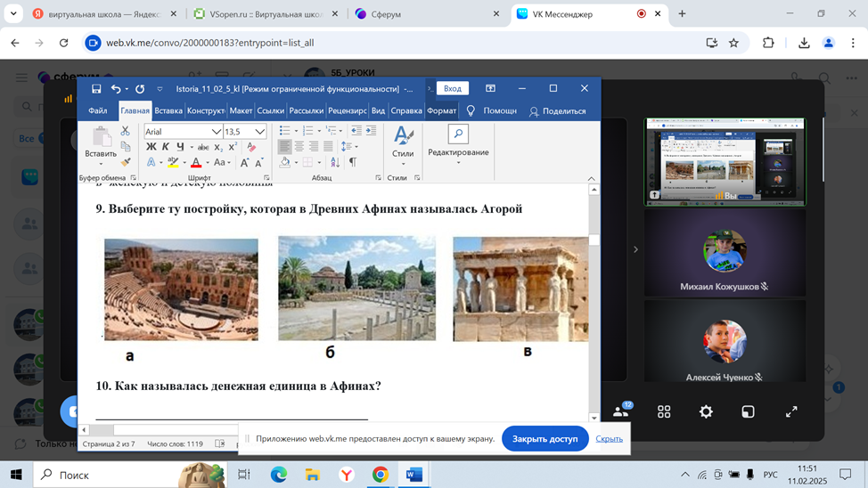
Task: Redo the action in Word toolbar
Action: 140,88
